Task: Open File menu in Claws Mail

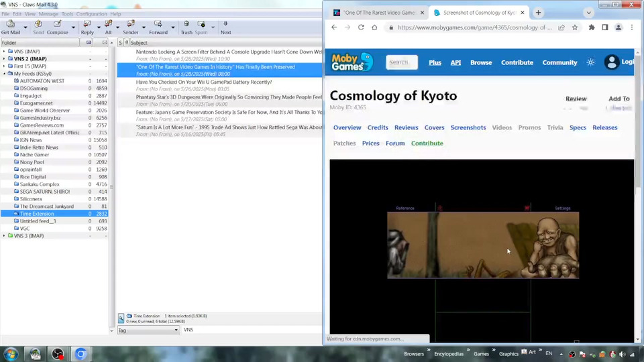Action: [x=5, y=14]
